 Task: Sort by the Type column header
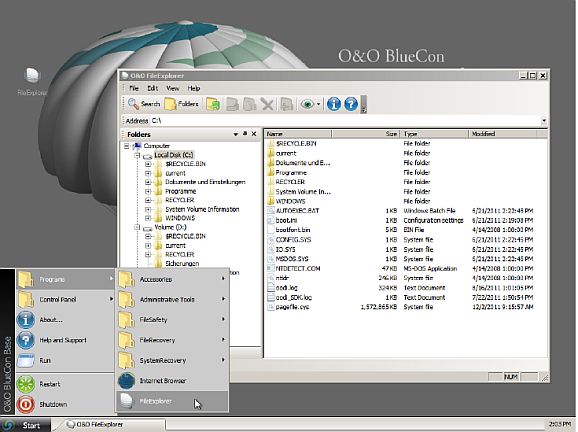point(434,134)
